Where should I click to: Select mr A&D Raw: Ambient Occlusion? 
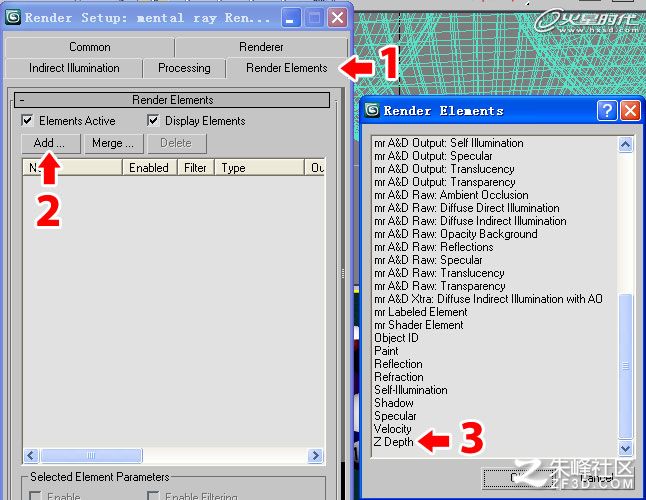tap(451, 195)
